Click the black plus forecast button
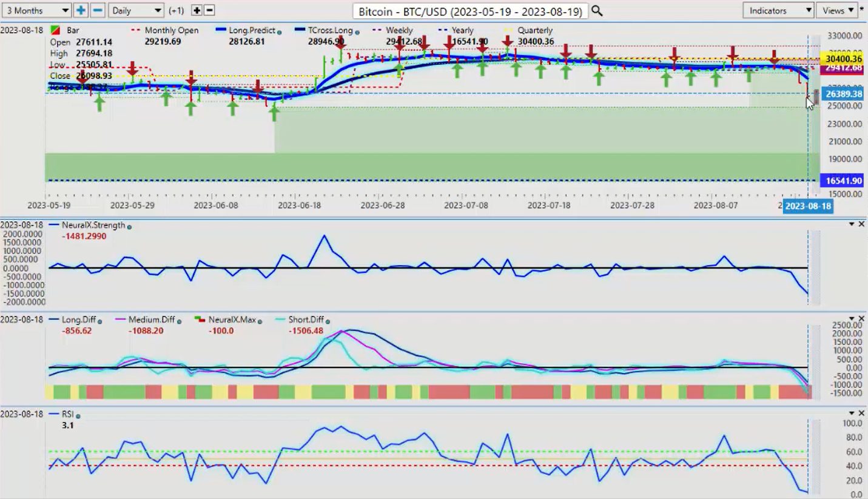The width and height of the screenshot is (868, 499). point(197,10)
